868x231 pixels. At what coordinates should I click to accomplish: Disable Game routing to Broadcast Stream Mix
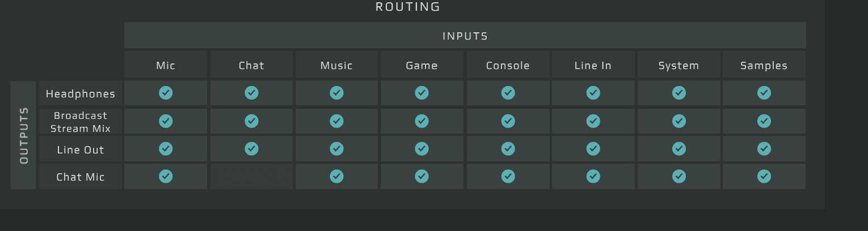[422, 121]
